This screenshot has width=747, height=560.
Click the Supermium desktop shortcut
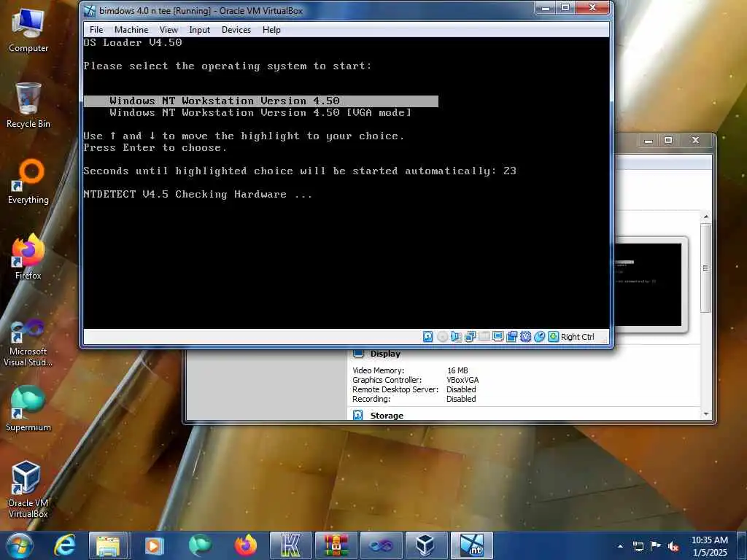click(x=28, y=408)
